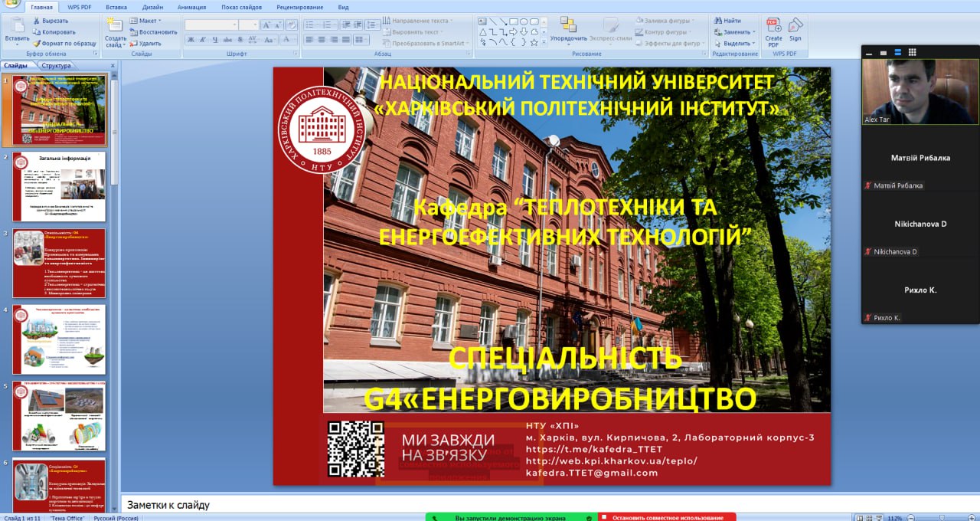980x521 pixels.
Task: Go to the Показ слайдов tab
Action: [x=241, y=7]
